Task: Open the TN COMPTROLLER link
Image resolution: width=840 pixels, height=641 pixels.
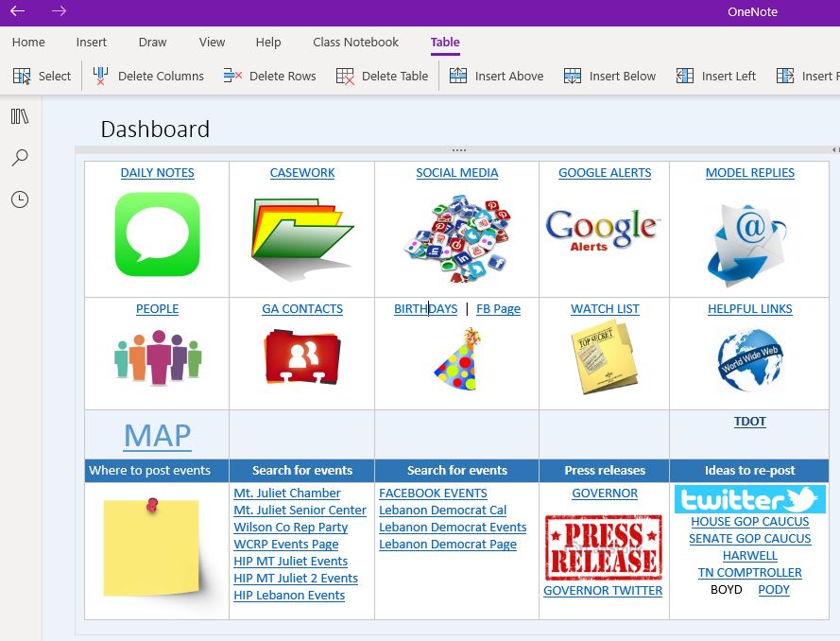Action: [750, 573]
